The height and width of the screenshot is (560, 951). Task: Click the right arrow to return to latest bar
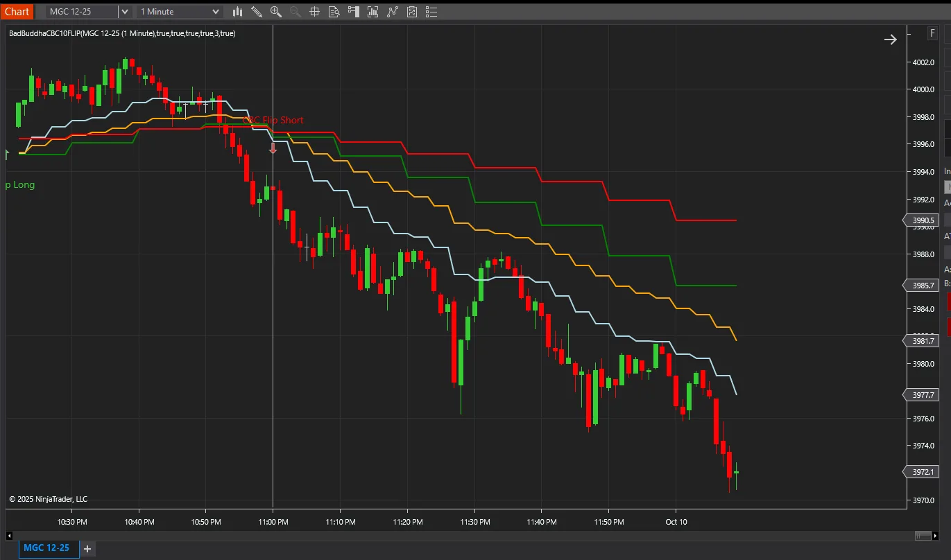coord(890,40)
